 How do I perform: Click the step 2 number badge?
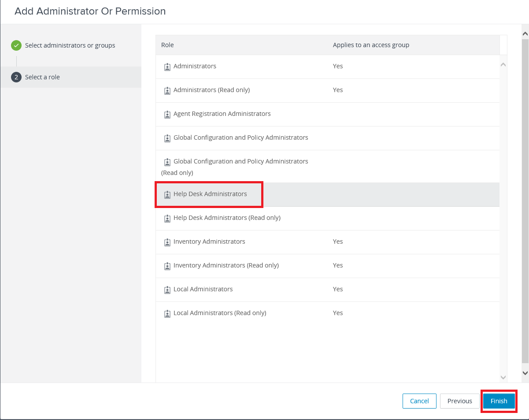coord(16,77)
